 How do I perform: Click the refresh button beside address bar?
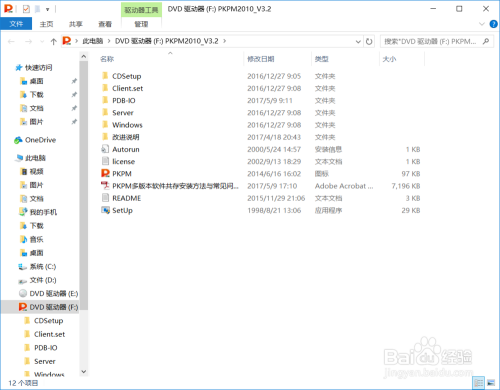pyautogui.click(x=369, y=41)
